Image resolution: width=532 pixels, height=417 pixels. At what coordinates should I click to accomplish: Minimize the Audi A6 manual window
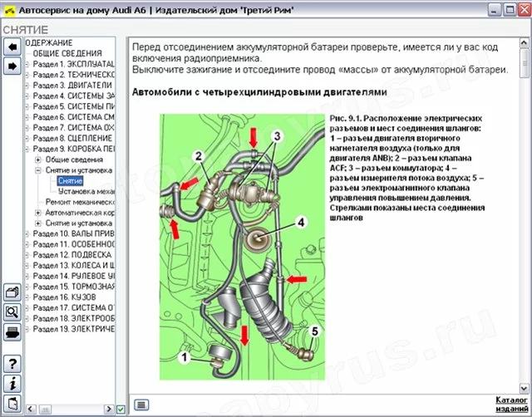click(x=495, y=10)
